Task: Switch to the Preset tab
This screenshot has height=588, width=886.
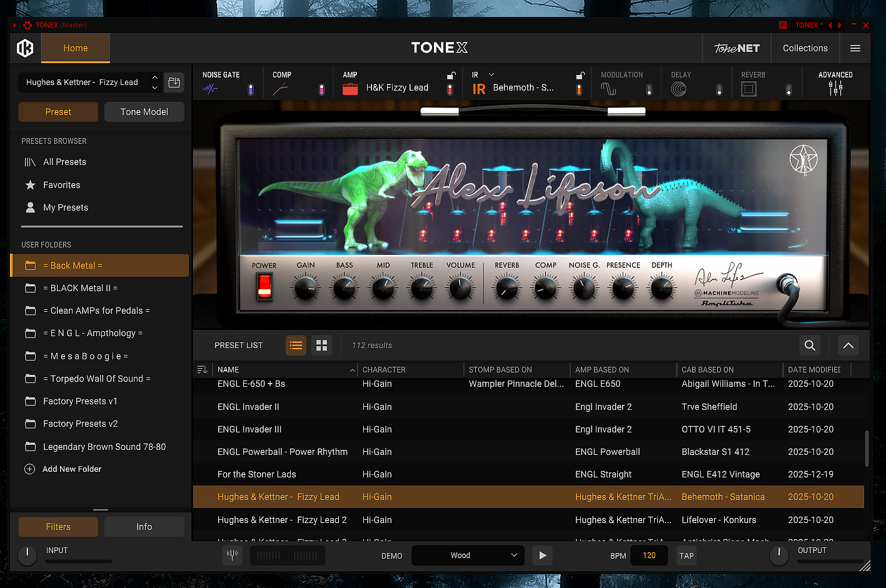Action: pyautogui.click(x=58, y=112)
